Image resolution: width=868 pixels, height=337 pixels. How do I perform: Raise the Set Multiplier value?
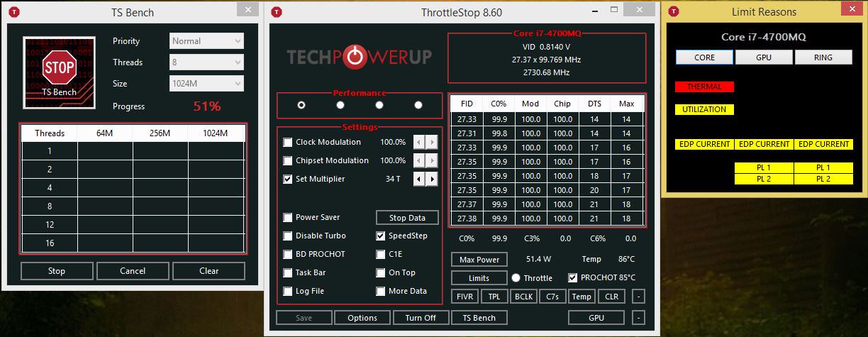(432, 179)
